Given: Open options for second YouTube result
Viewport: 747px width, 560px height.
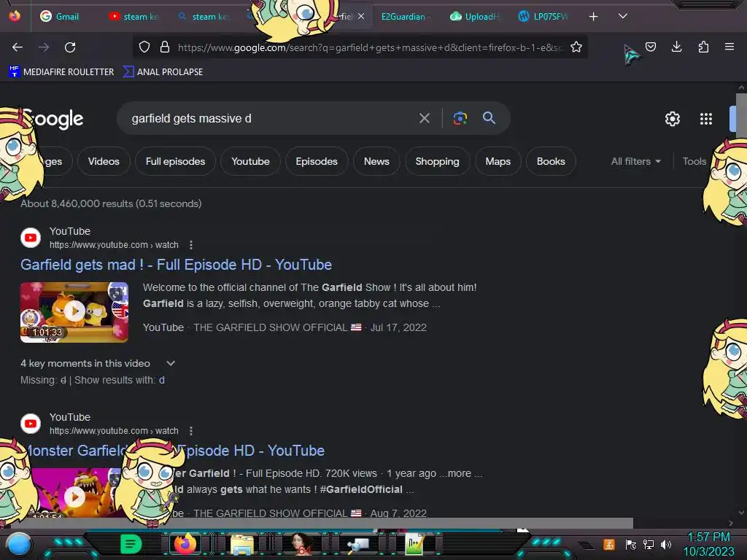Looking at the screenshot, I should click(x=191, y=431).
